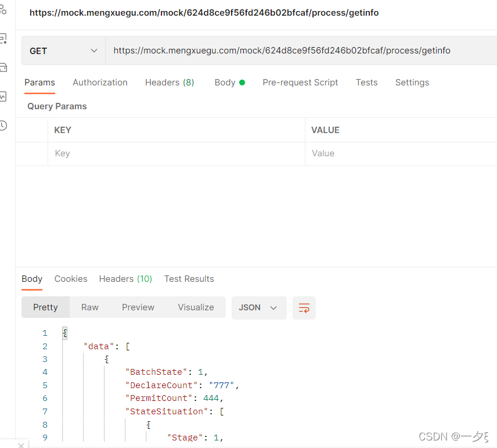Open the request Settings tab
Screen dimensions: 497x448
[x=412, y=83]
